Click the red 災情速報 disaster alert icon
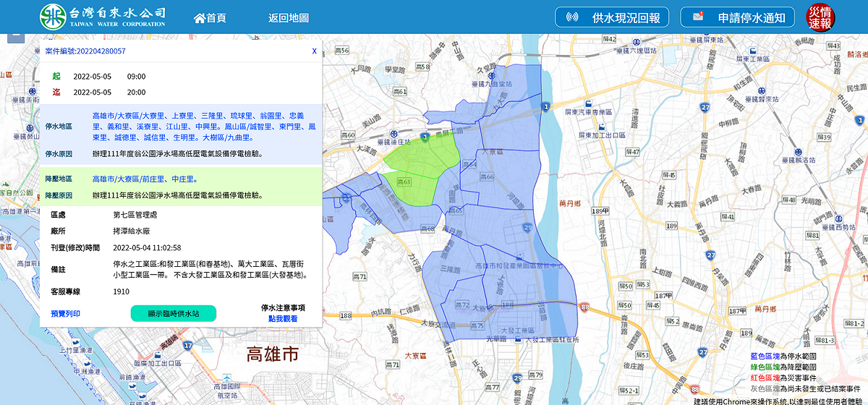 click(x=820, y=17)
